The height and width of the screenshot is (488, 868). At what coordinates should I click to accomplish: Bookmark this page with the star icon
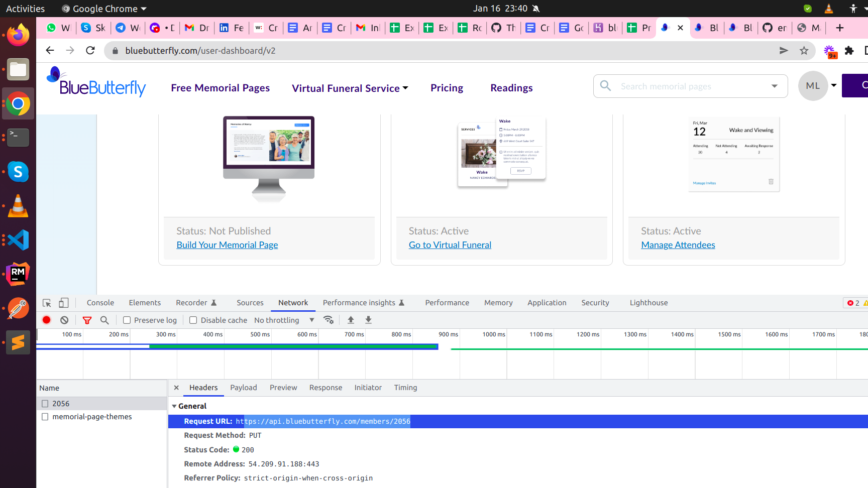804,50
